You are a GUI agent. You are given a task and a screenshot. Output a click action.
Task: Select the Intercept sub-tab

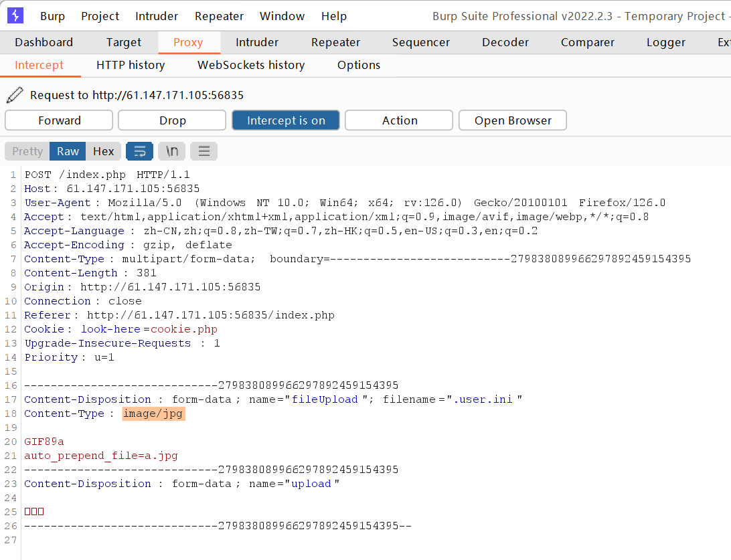click(39, 65)
